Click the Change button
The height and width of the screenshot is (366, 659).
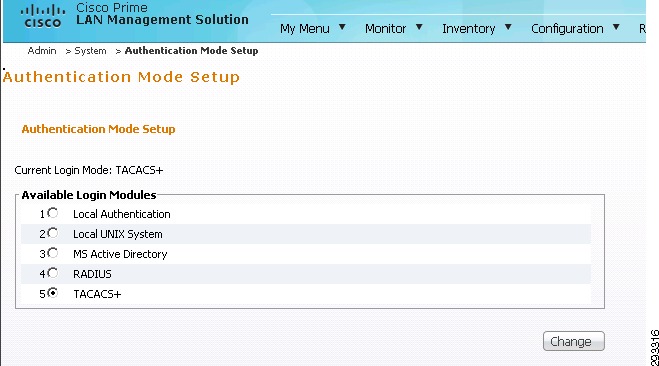point(574,341)
